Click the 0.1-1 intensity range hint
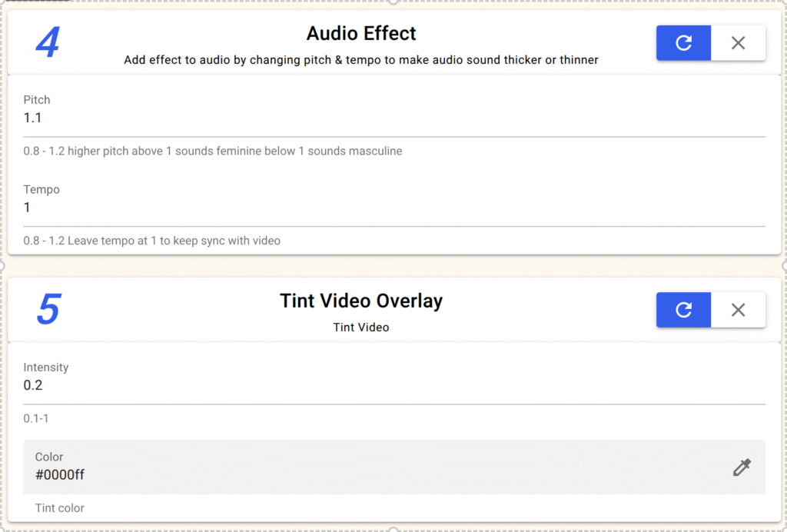Viewport: 787px width, 532px height. 36,419
